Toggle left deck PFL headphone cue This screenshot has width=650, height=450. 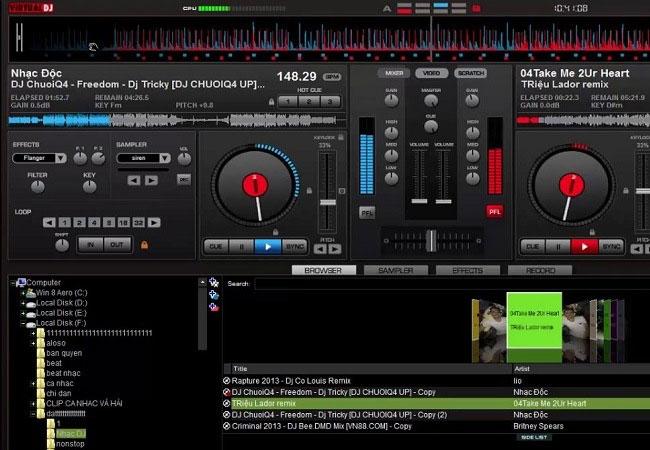367,213
